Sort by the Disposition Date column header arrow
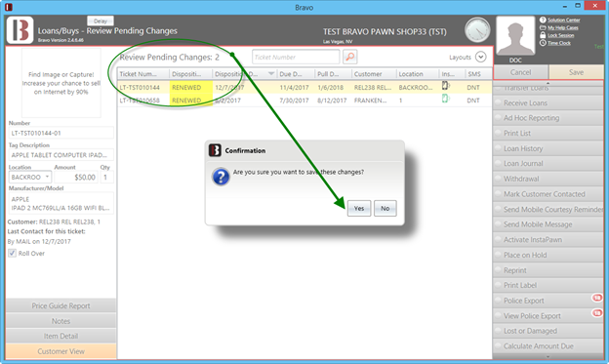Screen dimensions: 609x364 click(271, 74)
